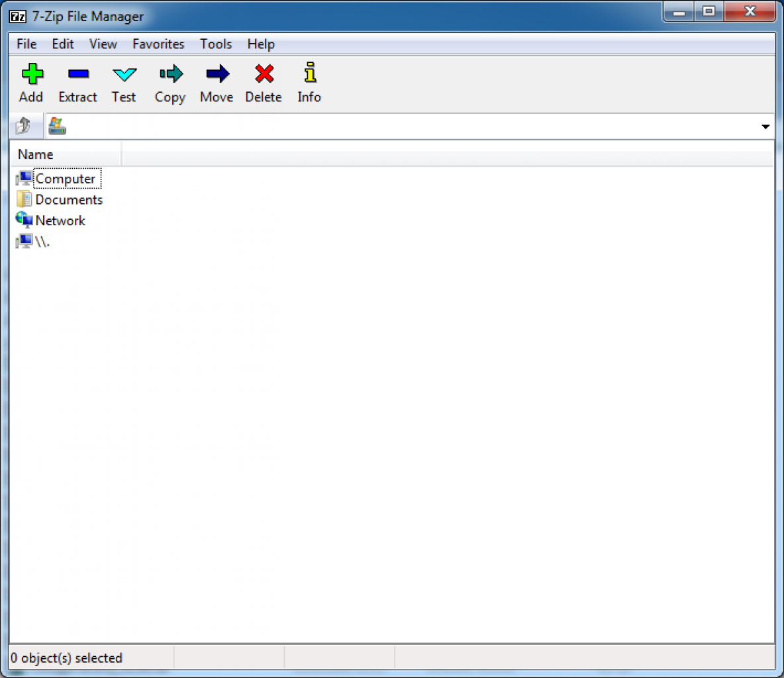Image resolution: width=784 pixels, height=678 pixels.
Task: Click the 7z title bar icon
Action: pos(18,17)
